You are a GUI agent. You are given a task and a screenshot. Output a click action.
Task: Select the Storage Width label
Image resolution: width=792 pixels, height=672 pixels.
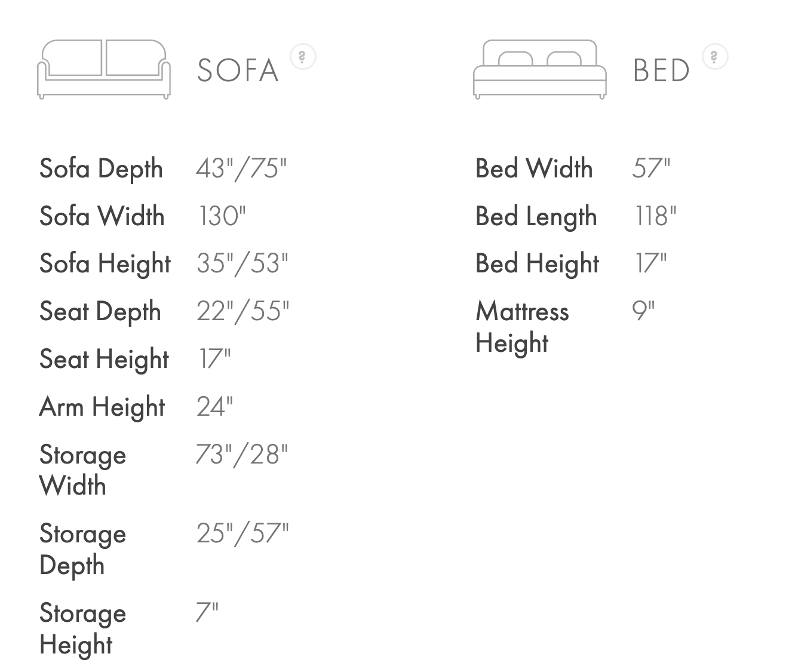coord(82,470)
